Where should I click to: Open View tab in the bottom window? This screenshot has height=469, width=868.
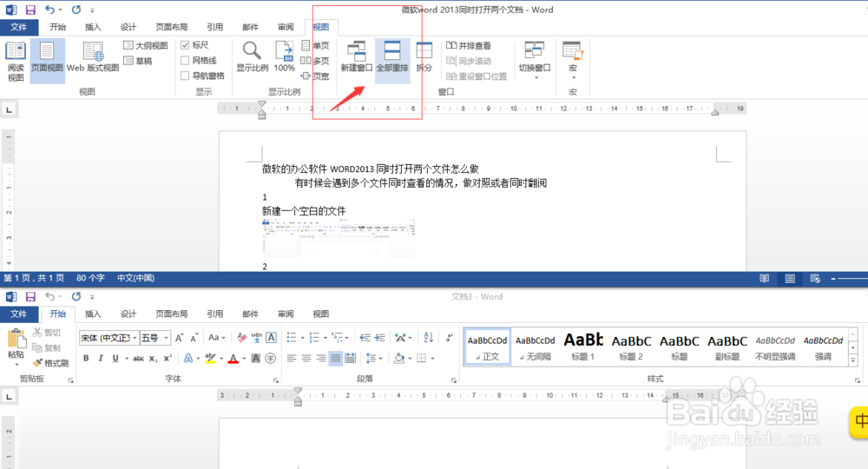pyautogui.click(x=321, y=314)
